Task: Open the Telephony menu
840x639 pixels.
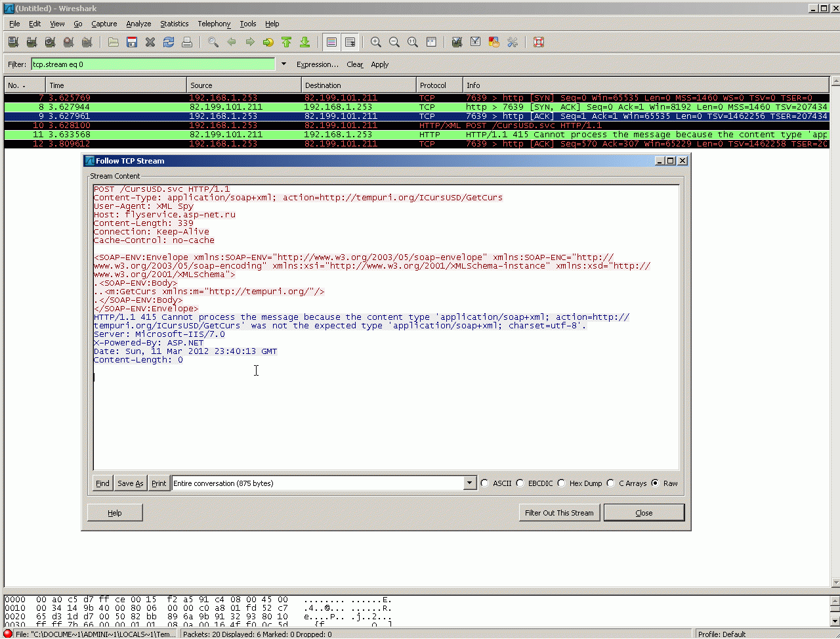Action: tap(214, 24)
